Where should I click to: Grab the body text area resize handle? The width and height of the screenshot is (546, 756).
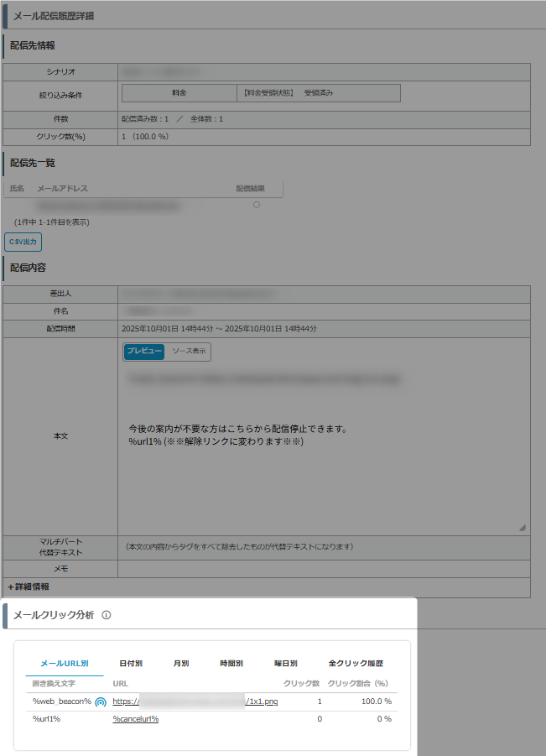click(x=522, y=528)
